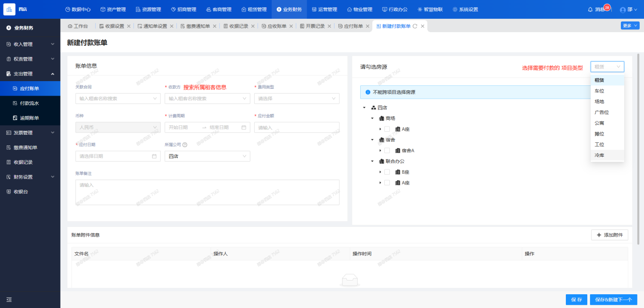Select 场地 in the project type list
The width and height of the screenshot is (644, 308).
coord(608,102)
